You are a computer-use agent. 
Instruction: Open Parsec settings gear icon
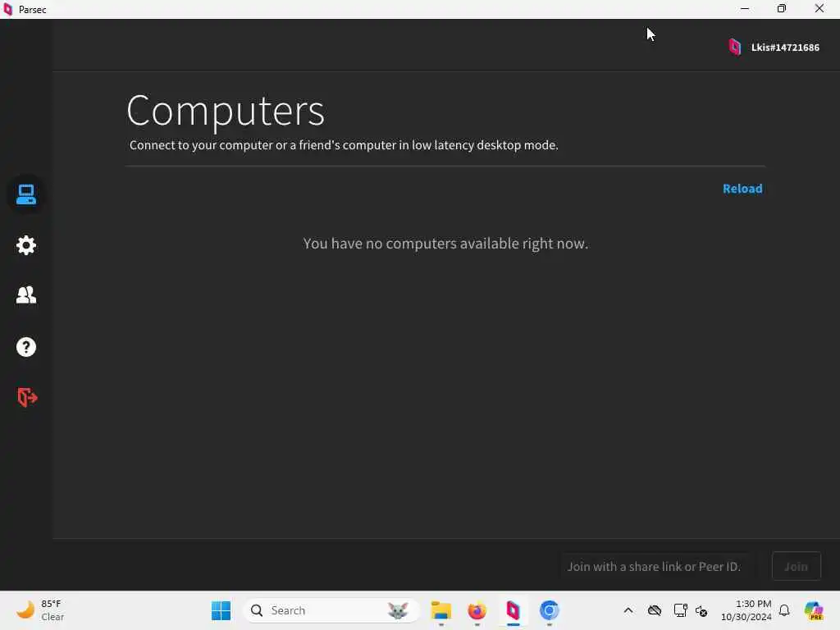pos(25,245)
